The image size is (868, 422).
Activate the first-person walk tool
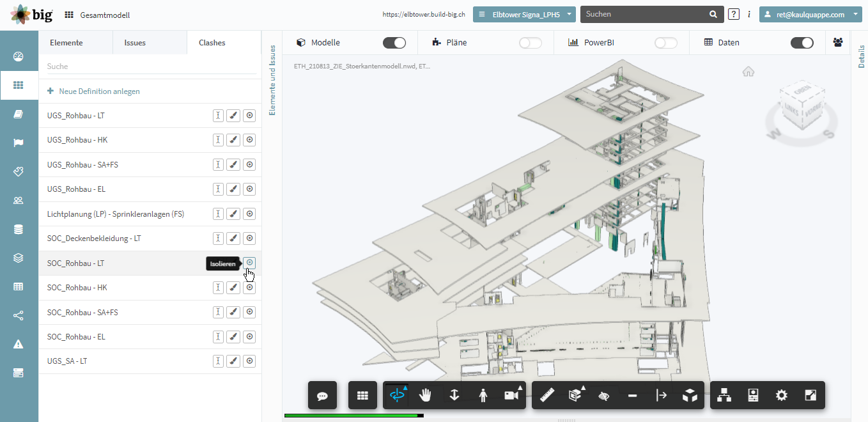tap(483, 396)
